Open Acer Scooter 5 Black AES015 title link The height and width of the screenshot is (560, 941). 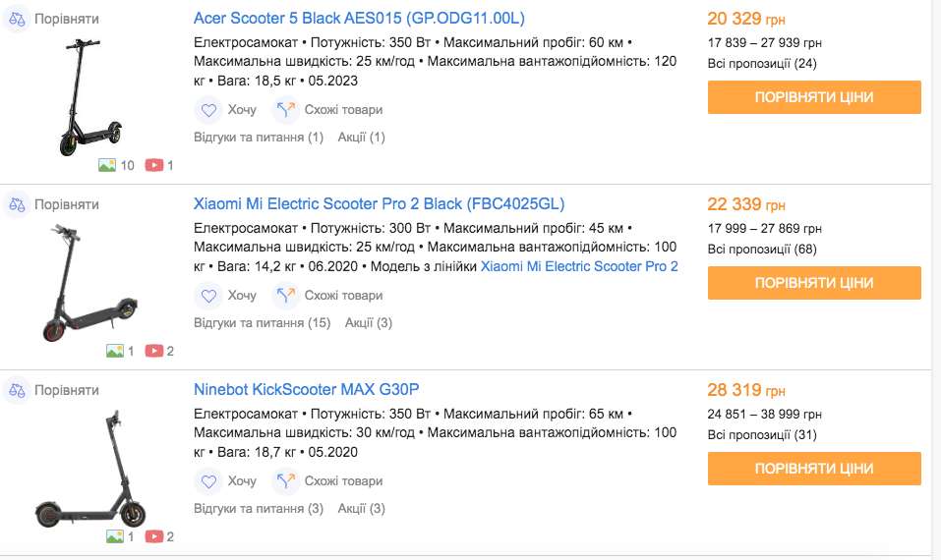(359, 19)
